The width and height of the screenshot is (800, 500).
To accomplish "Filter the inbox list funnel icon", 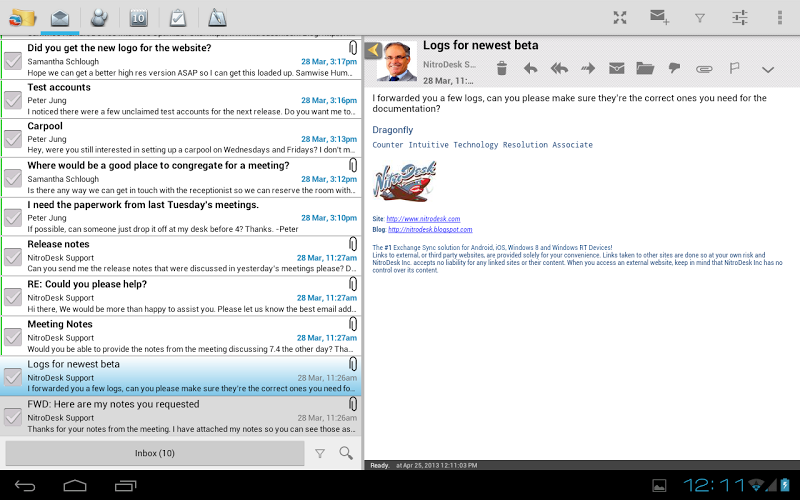I will (320, 454).
